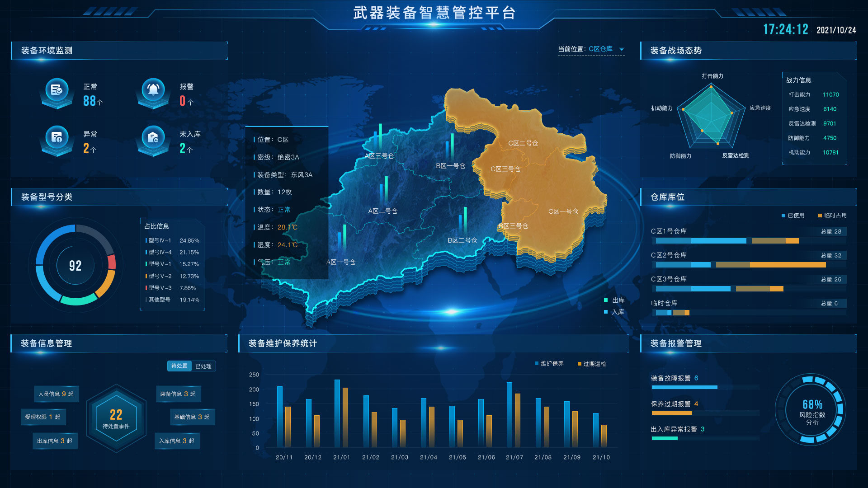Open the current location dropdown arrow
868x488 pixels.
click(x=622, y=49)
